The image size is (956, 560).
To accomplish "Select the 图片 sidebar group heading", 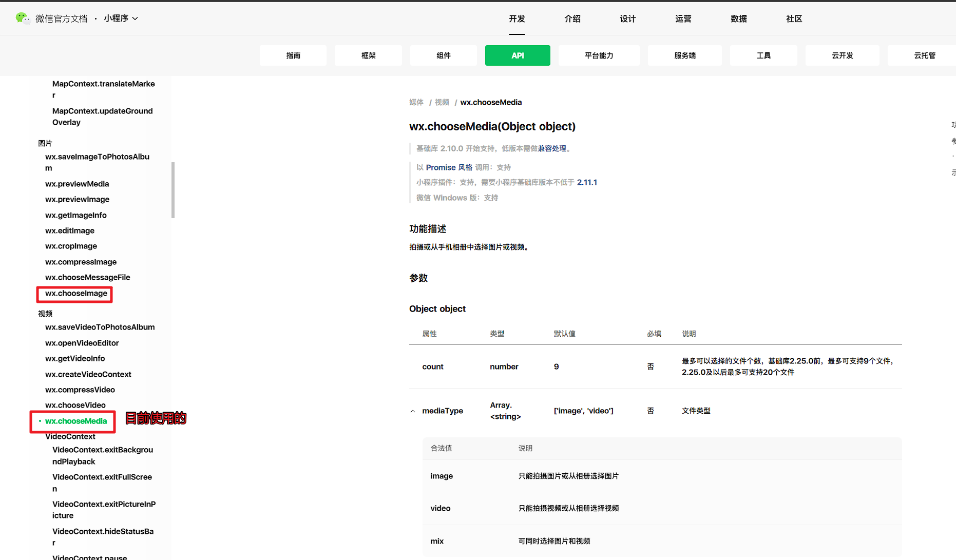I will coord(45,143).
